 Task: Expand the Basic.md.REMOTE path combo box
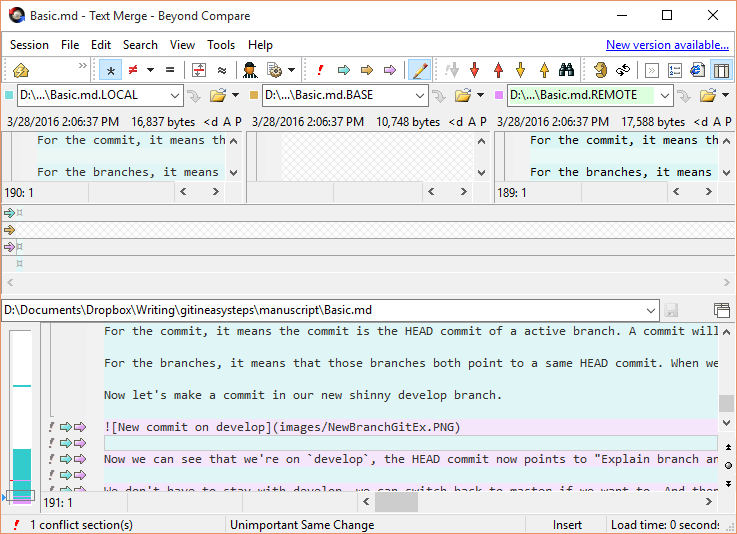[x=665, y=95]
